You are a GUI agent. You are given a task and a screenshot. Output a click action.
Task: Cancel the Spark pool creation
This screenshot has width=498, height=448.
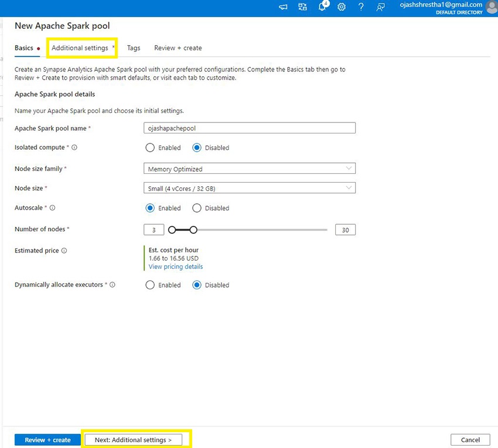click(x=470, y=440)
